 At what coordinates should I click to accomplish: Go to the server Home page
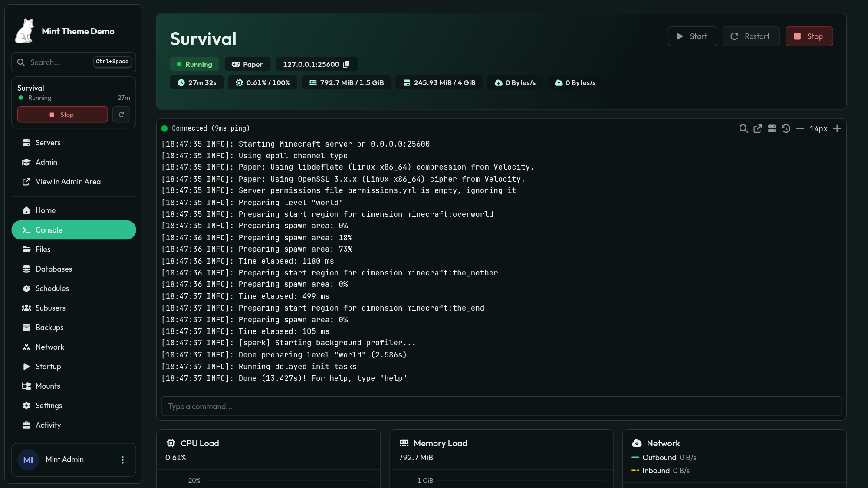click(73, 210)
